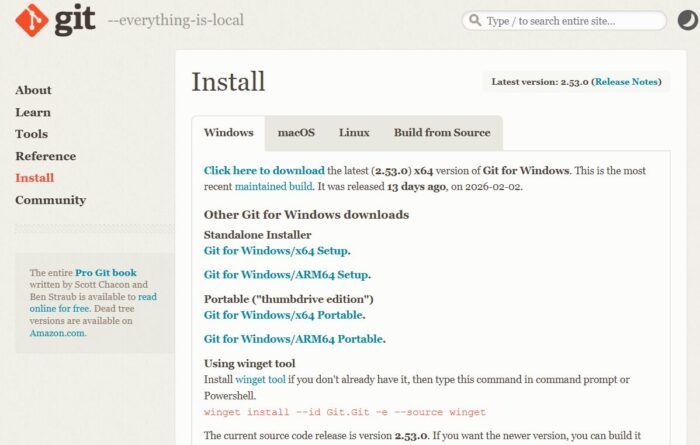700x445 pixels.
Task: Click the 'Click here to download' link
Action: pos(264,171)
